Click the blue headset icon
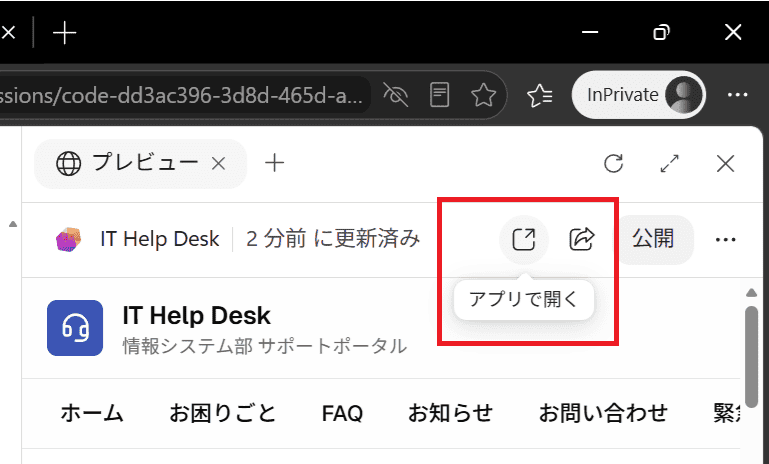The height and width of the screenshot is (464, 769). 75,328
